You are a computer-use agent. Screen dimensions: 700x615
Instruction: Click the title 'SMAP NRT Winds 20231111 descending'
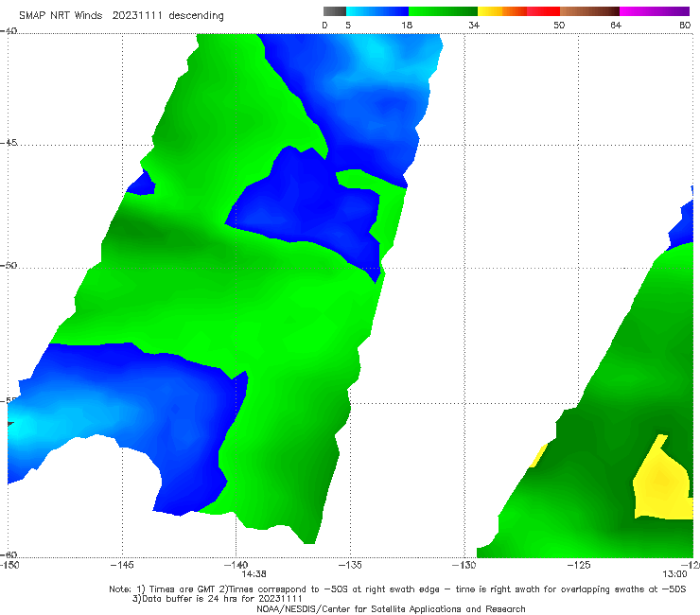click(121, 16)
